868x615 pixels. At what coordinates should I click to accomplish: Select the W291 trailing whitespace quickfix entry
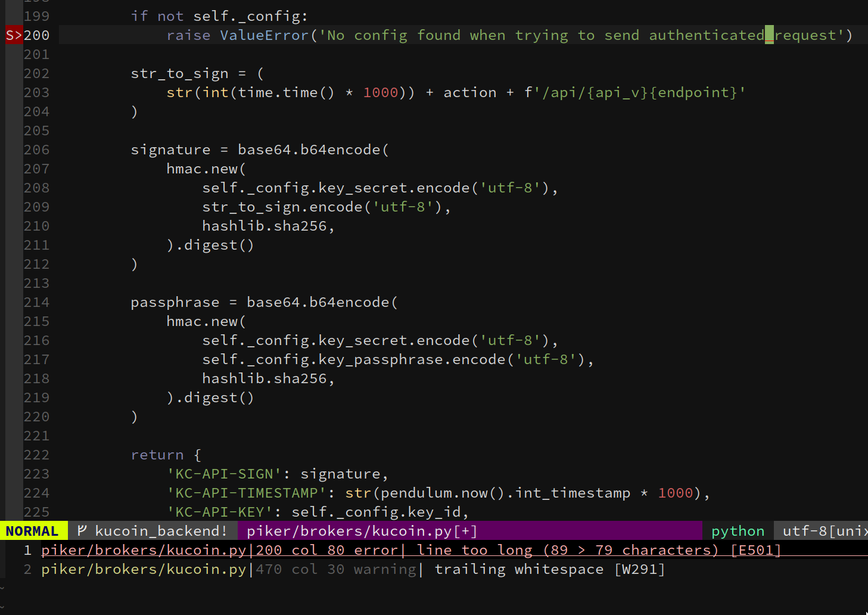pyautogui.click(x=353, y=569)
